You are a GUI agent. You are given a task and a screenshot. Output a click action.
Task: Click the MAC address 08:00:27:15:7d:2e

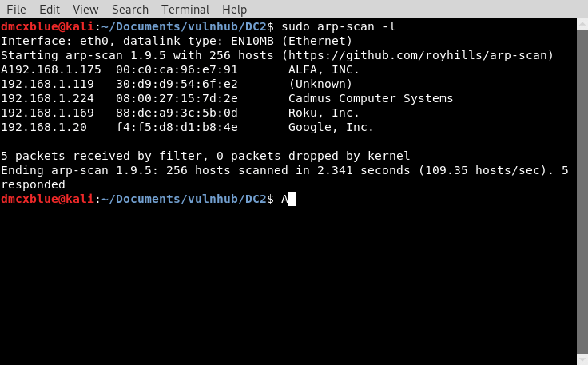177,98
